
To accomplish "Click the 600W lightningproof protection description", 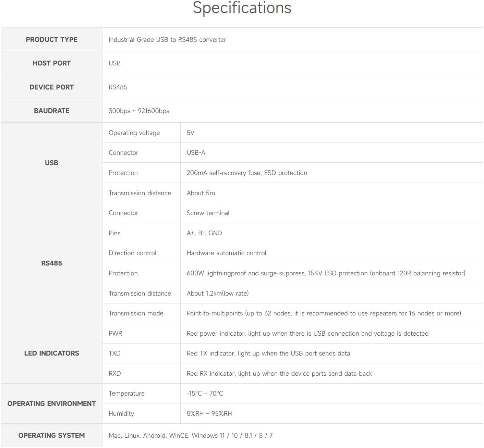I will click(x=326, y=273).
